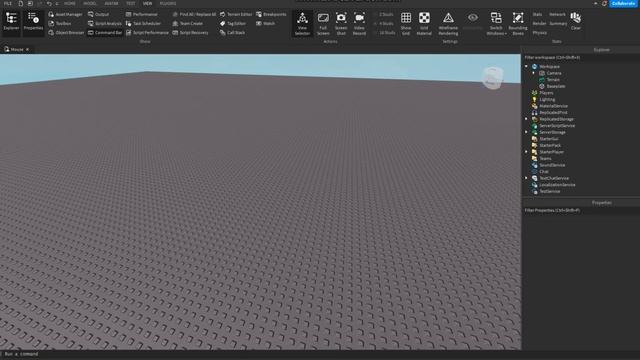Image resolution: width=640 pixels, height=360 pixels.
Task: Open Script Recovery
Action: pos(190,33)
